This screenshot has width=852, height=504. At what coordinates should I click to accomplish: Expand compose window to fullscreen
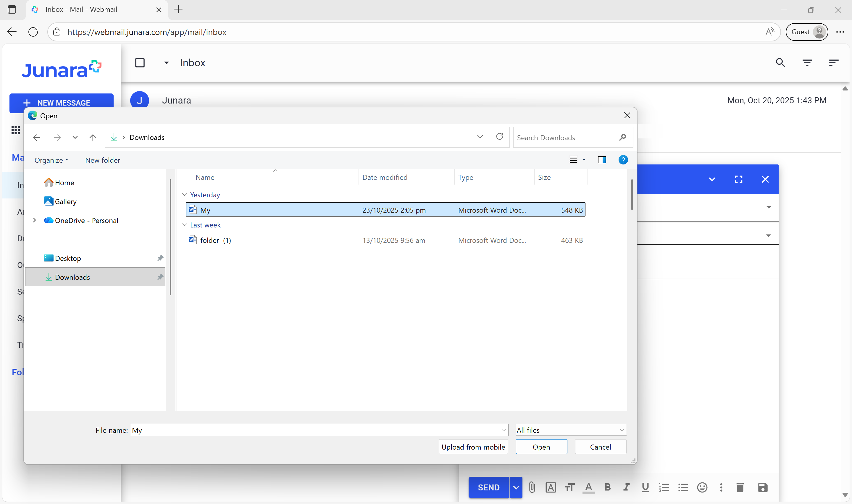tap(739, 179)
